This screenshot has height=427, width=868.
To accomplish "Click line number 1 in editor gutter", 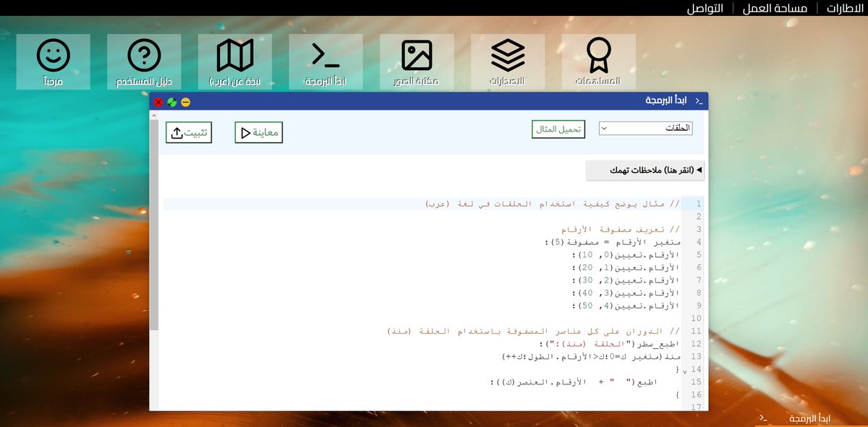I will click(698, 204).
